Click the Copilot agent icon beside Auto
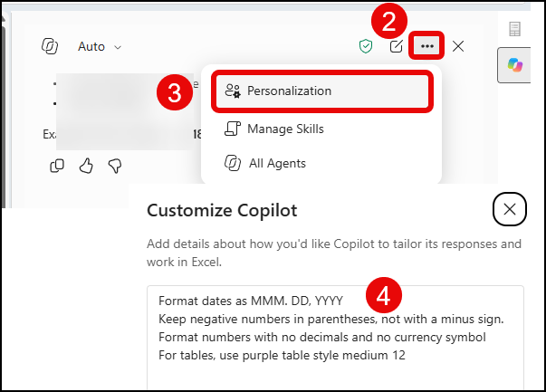Screen dimensions: 546x392 tap(50, 46)
